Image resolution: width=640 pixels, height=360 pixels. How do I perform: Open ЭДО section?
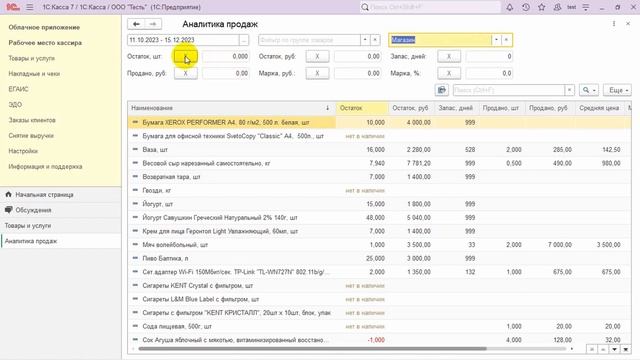coord(15,104)
